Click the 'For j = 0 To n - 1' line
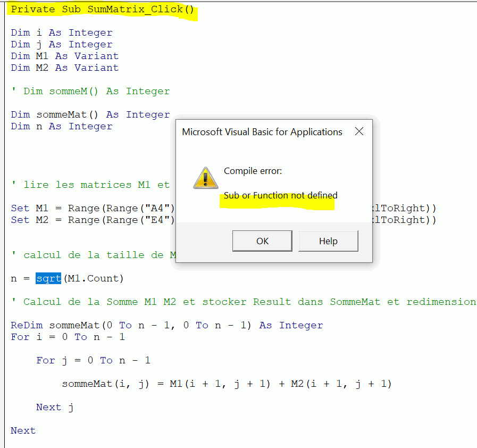Image resolution: width=477 pixels, height=448 pixels. point(94,360)
